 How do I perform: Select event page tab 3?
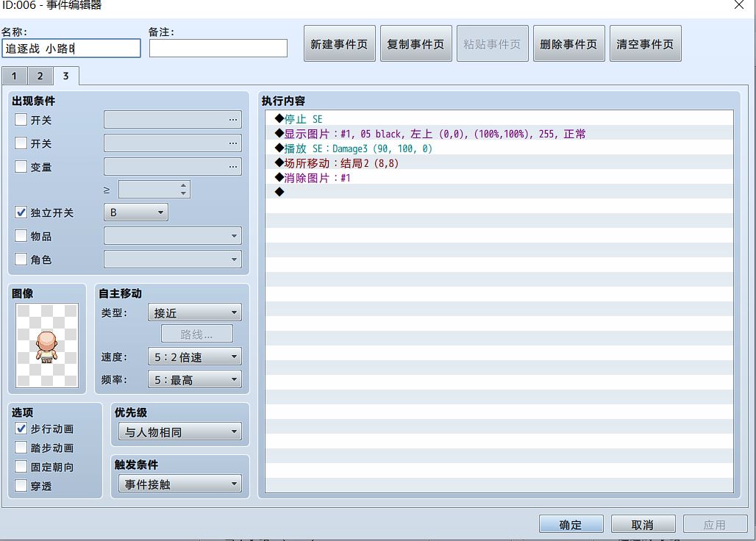pyautogui.click(x=66, y=76)
